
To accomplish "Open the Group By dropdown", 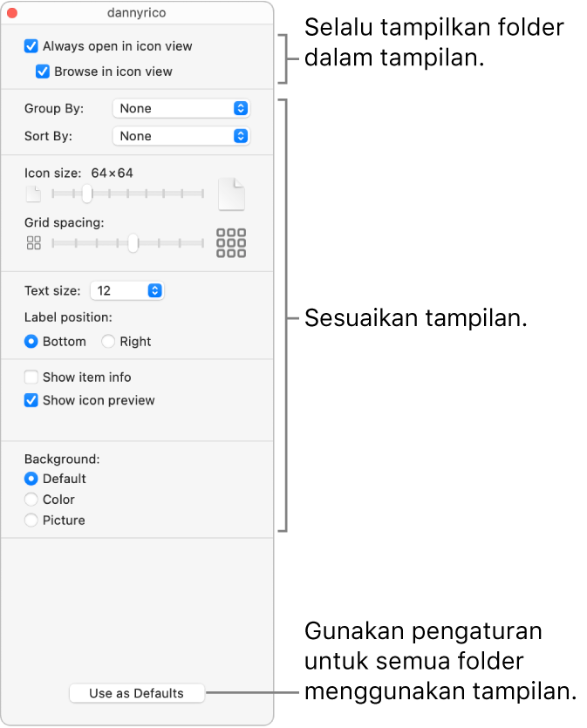I will point(181,108).
